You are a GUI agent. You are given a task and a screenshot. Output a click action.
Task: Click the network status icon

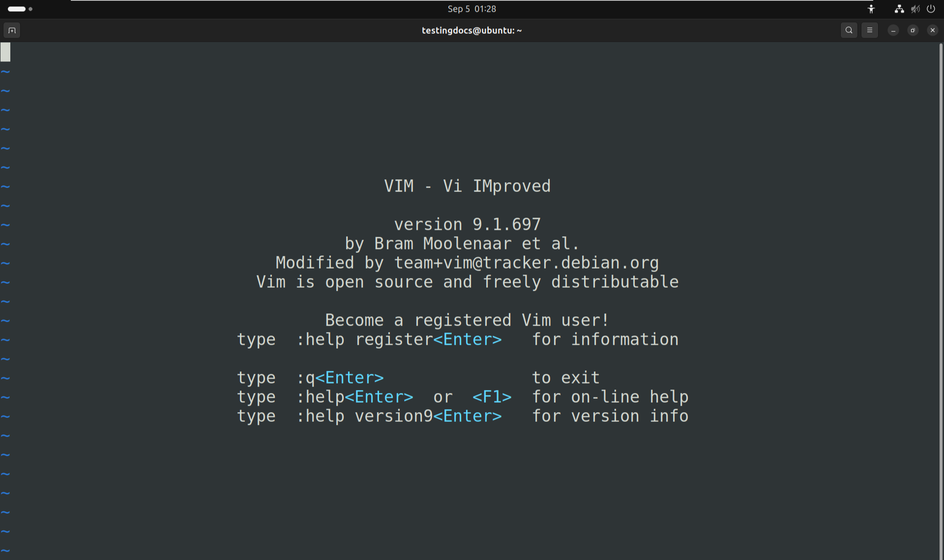[899, 9]
